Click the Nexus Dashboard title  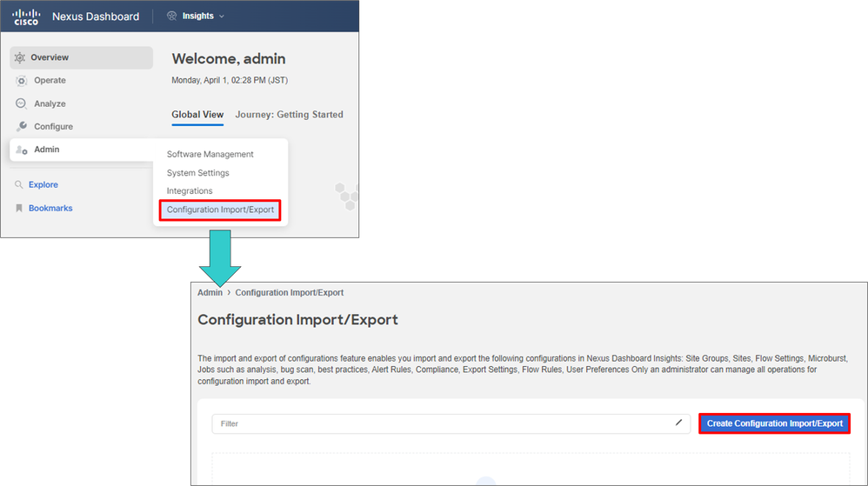(96, 17)
